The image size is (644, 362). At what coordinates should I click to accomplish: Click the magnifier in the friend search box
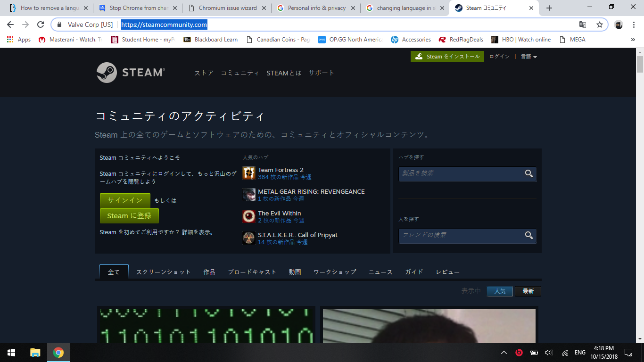pyautogui.click(x=529, y=235)
